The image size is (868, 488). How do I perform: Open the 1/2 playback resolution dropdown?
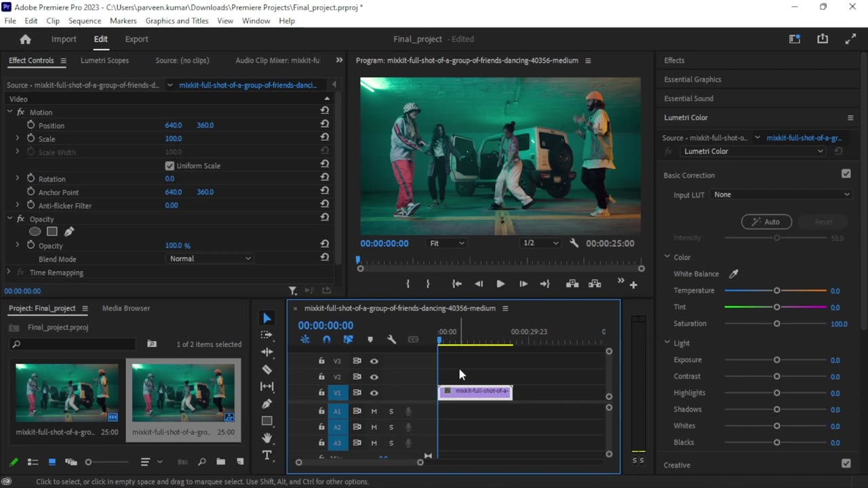(x=540, y=243)
